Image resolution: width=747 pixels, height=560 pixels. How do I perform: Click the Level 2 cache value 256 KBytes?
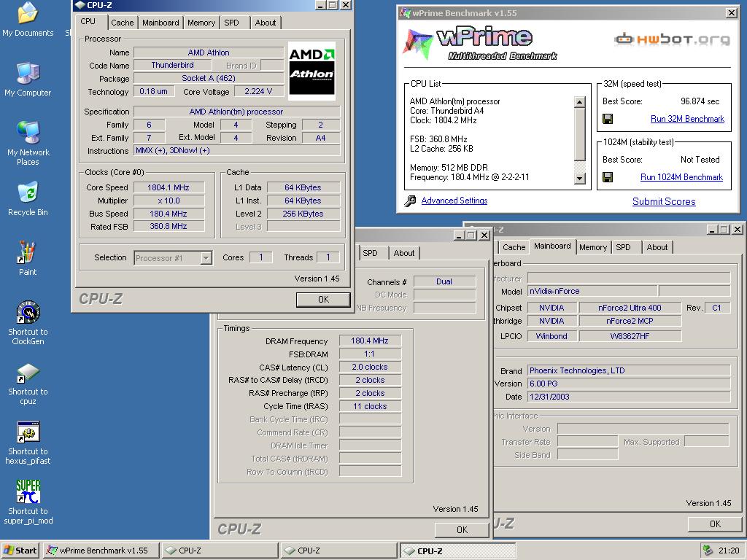click(303, 214)
